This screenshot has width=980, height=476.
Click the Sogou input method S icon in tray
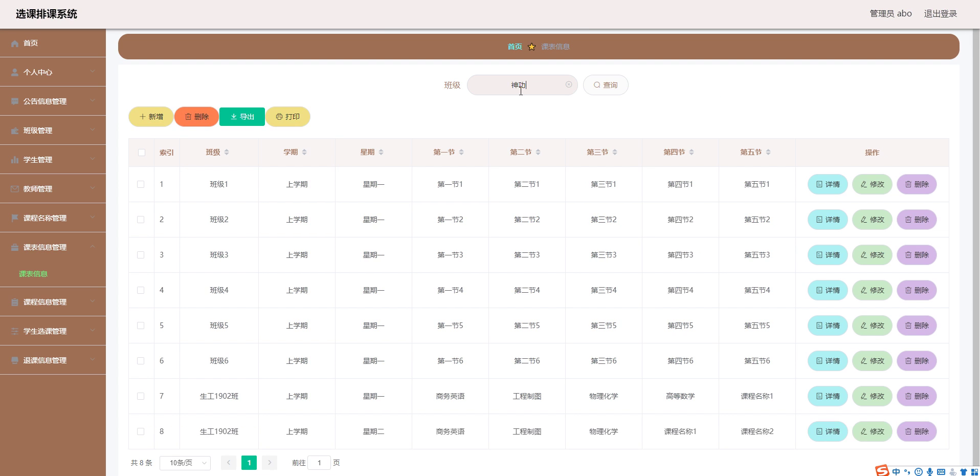click(x=882, y=471)
